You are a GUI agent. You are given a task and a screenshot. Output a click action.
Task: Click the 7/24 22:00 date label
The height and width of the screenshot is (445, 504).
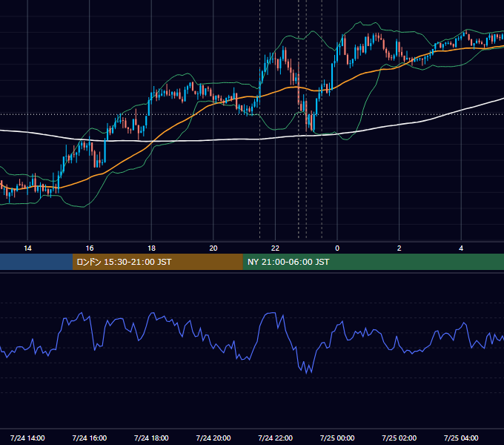(276, 438)
